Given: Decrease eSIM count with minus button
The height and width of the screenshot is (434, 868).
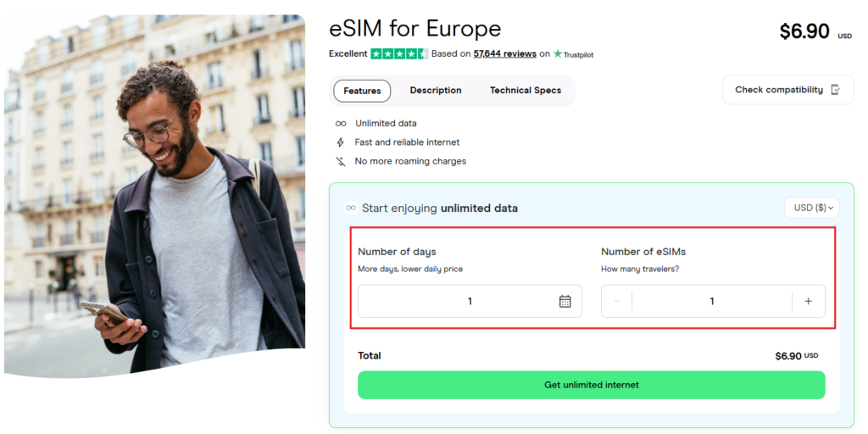Looking at the screenshot, I should [x=617, y=301].
